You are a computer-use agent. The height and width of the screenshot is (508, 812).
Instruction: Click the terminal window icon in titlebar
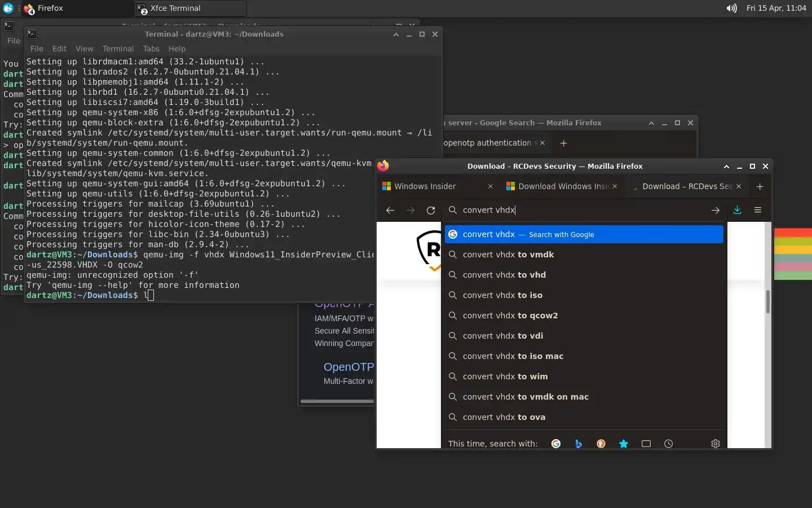[32, 34]
